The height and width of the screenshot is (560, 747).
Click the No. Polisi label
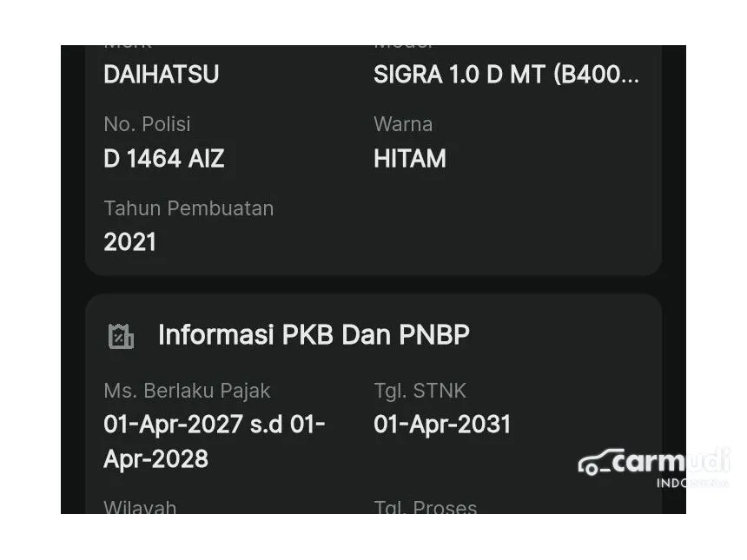[147, 124]
